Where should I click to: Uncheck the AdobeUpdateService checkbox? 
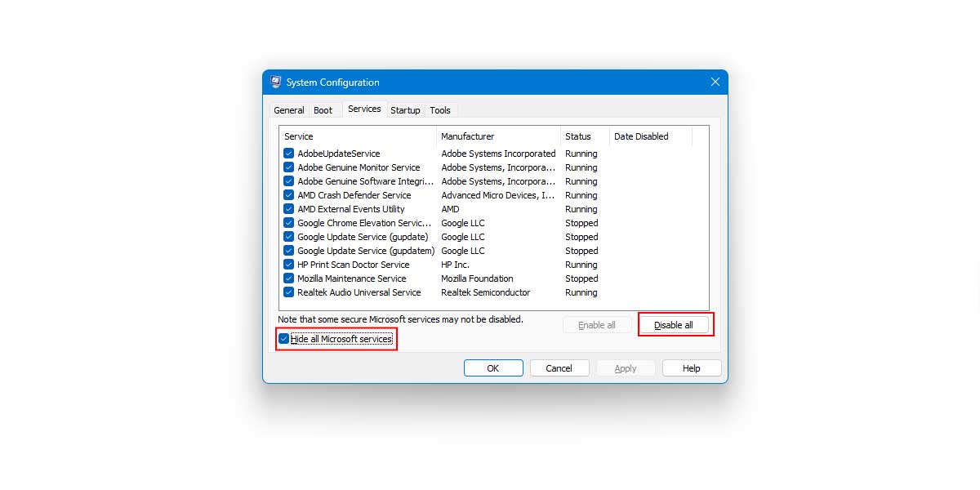tap(288, 154)
